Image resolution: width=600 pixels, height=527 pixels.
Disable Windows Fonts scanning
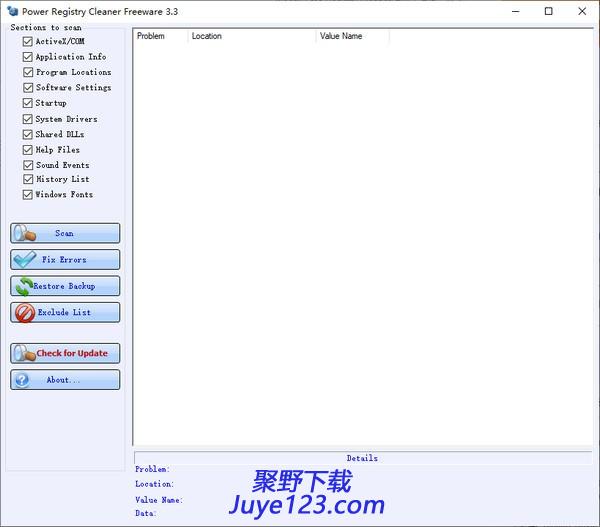click(28, 194)
